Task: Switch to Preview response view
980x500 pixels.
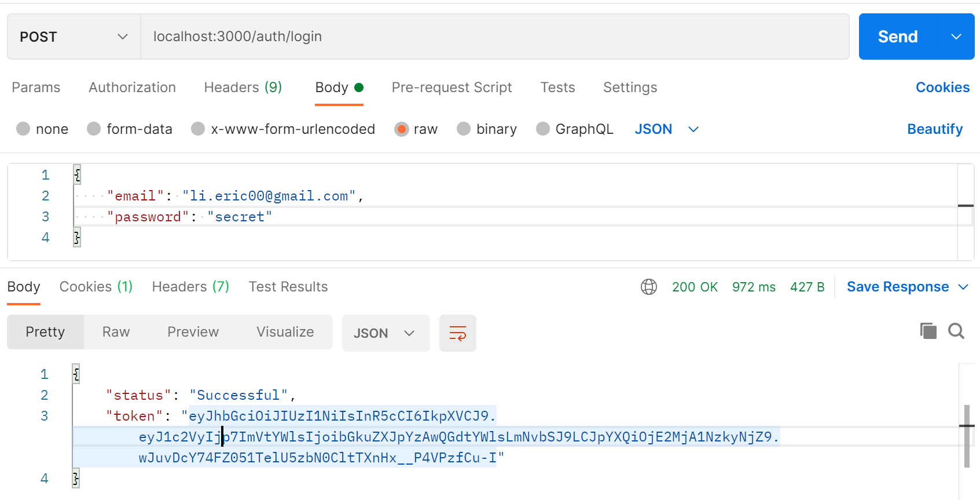Action: click(x=193, y=332)
